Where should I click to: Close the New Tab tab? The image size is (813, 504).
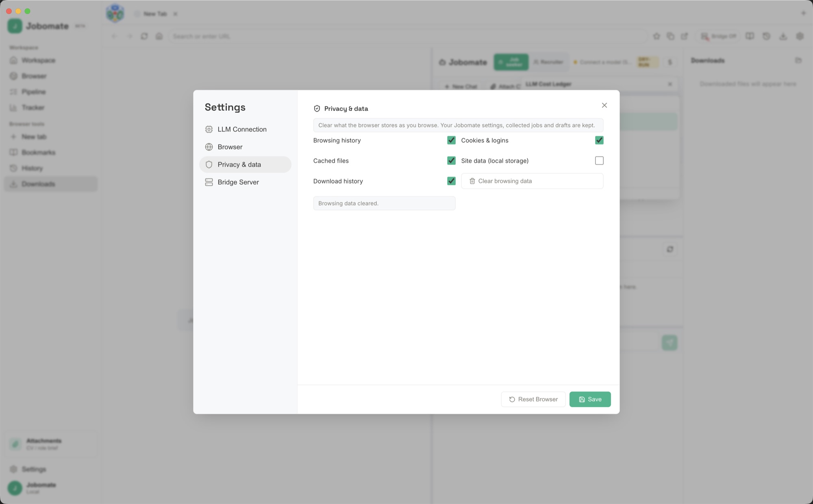coord(175,14)
